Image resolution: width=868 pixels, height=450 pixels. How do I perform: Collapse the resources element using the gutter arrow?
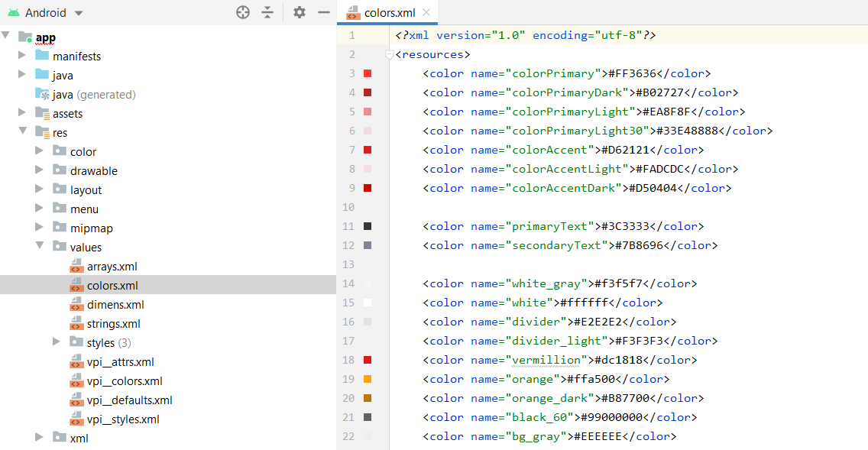coord(389,54)
